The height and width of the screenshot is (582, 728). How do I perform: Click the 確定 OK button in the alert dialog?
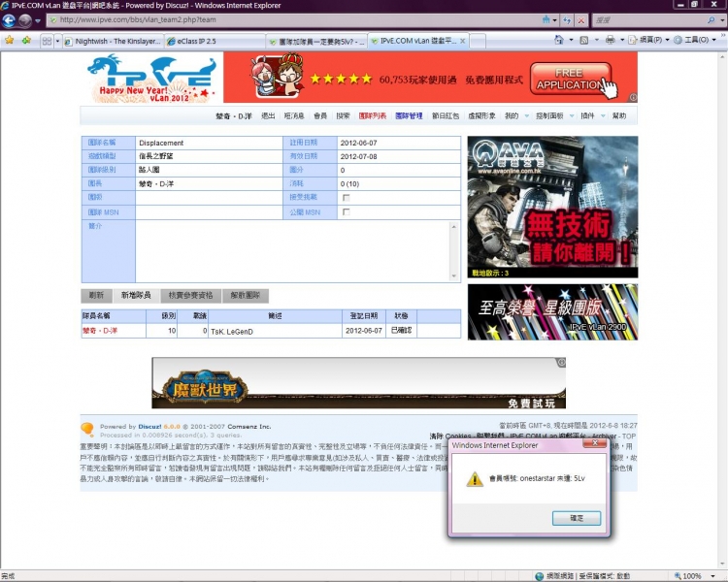pos(577,518)
